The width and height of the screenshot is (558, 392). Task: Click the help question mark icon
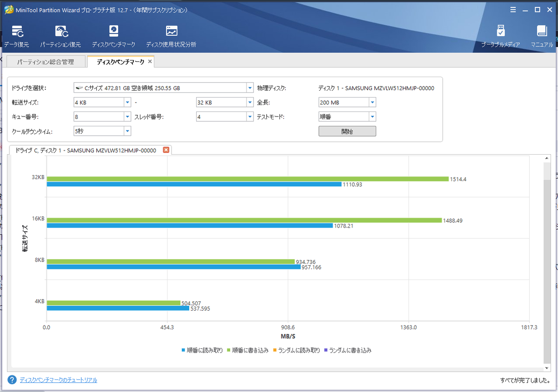click(x=12, y=380)
